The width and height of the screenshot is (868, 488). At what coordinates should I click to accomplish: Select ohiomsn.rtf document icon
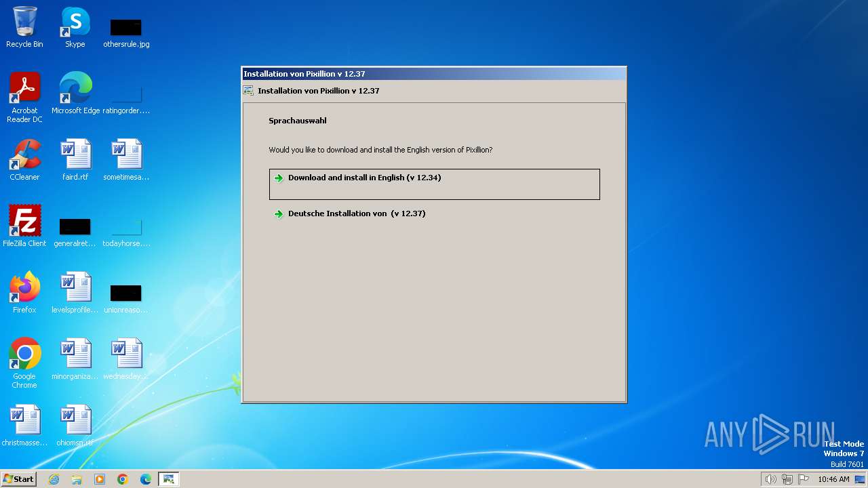tap(75, 426)
